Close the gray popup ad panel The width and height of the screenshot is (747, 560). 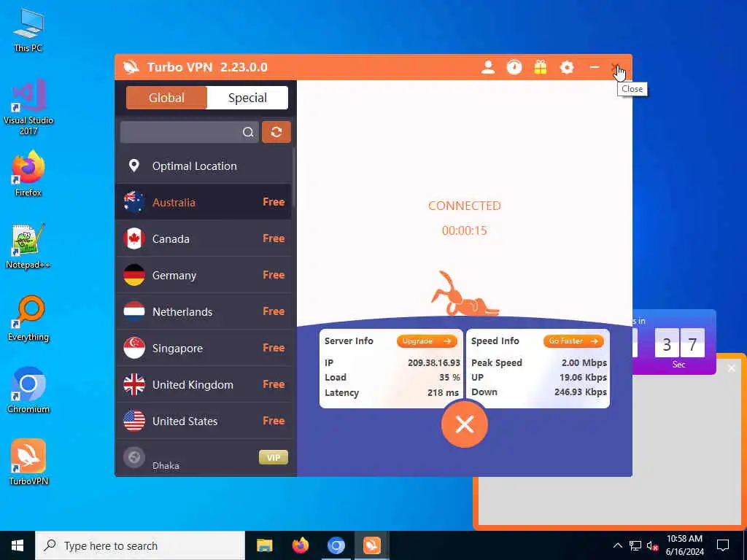pos(731,368)
